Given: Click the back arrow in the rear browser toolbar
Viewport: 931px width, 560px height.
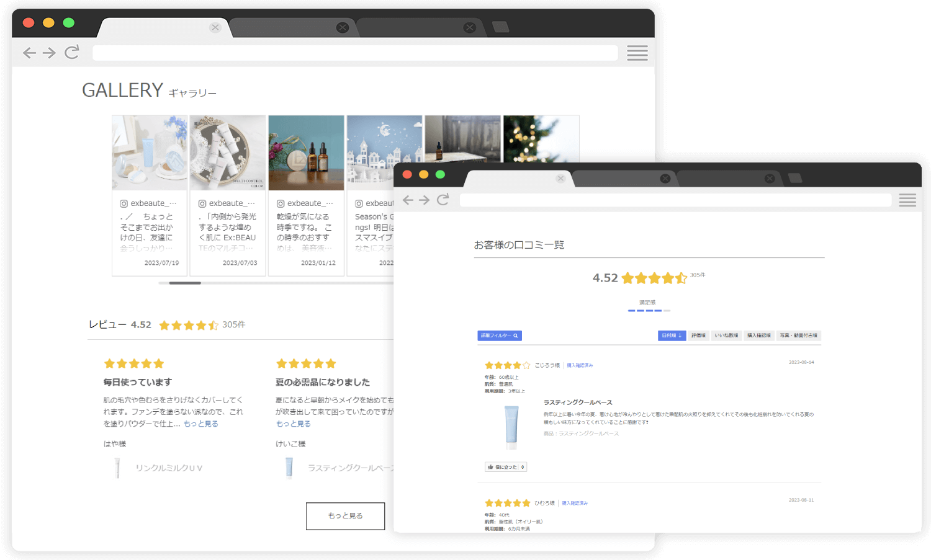Looking at the screenshot, I should coord(29,53).
